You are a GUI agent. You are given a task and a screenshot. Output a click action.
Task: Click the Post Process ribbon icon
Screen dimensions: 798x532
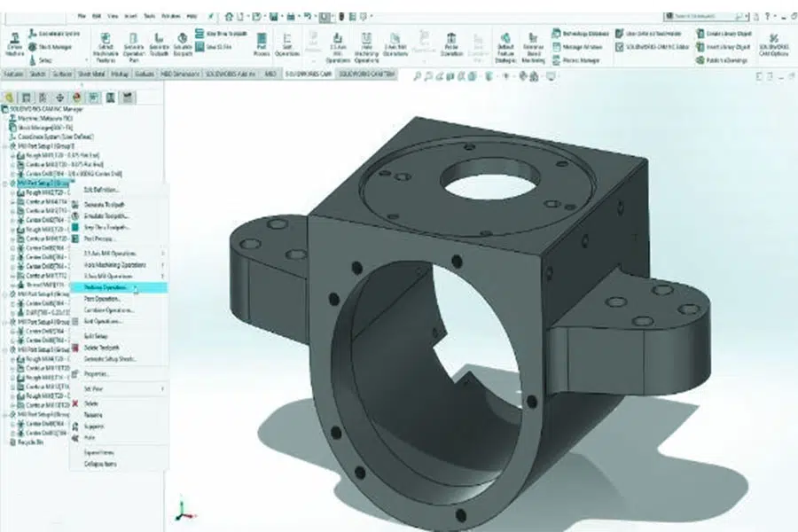[262, 43]
